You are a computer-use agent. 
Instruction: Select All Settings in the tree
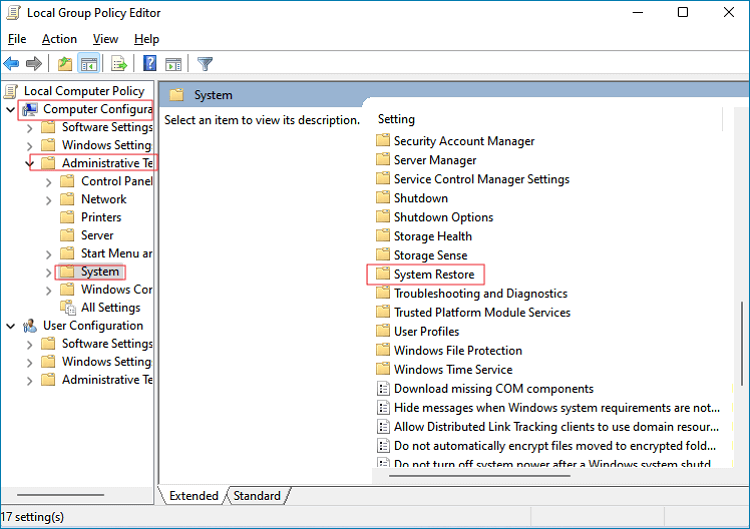tap(110, 308)
